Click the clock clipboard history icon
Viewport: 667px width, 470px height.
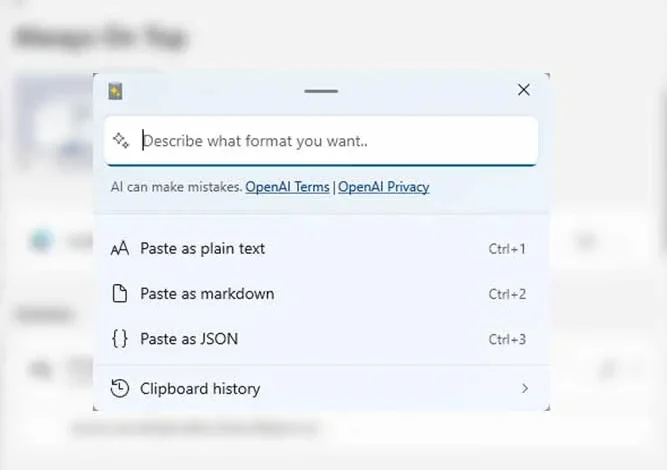tap(120, 388)
